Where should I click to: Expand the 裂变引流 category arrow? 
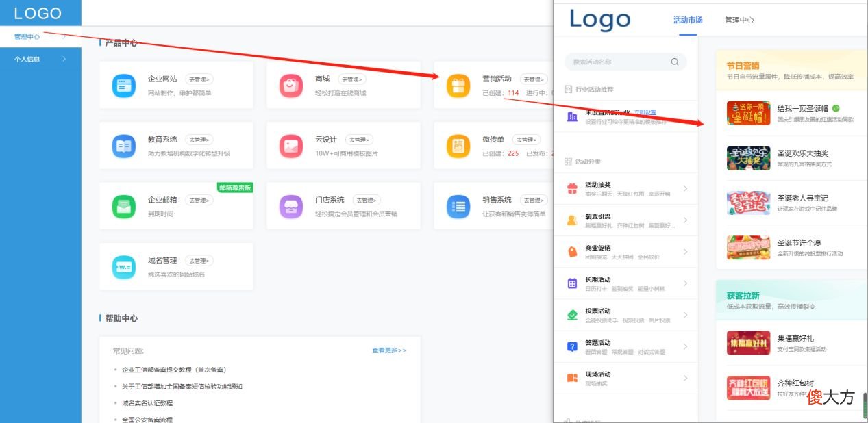click(x=685, y=220)
